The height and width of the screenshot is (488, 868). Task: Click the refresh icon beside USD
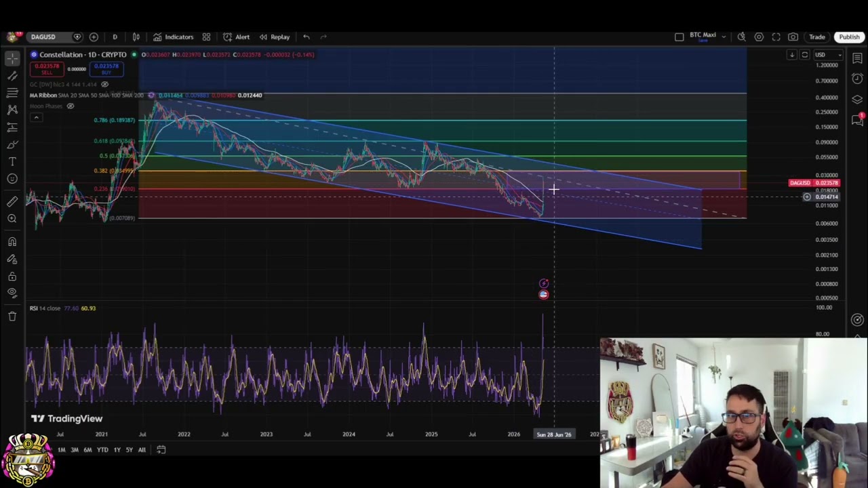coord(804,54)
